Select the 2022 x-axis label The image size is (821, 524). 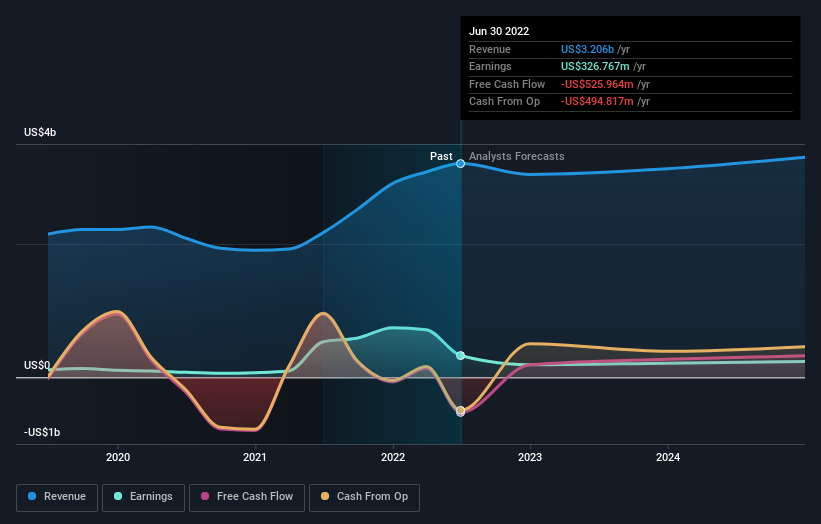coord(393,458)
